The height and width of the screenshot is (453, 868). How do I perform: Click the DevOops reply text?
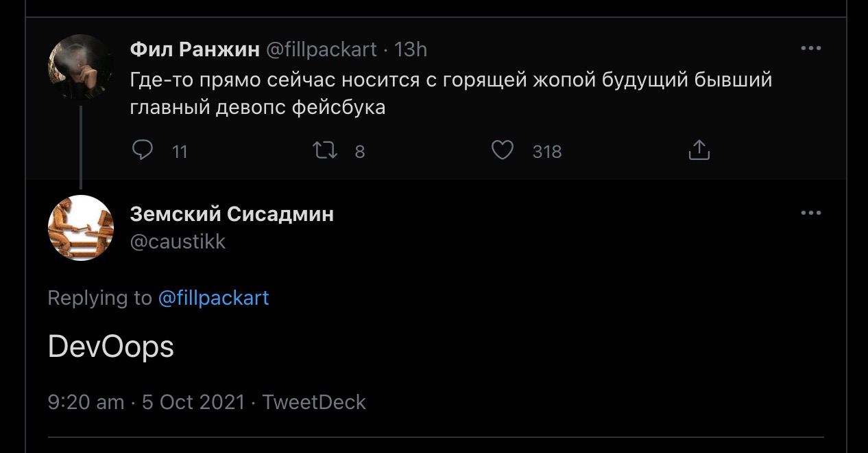[111, 347]
